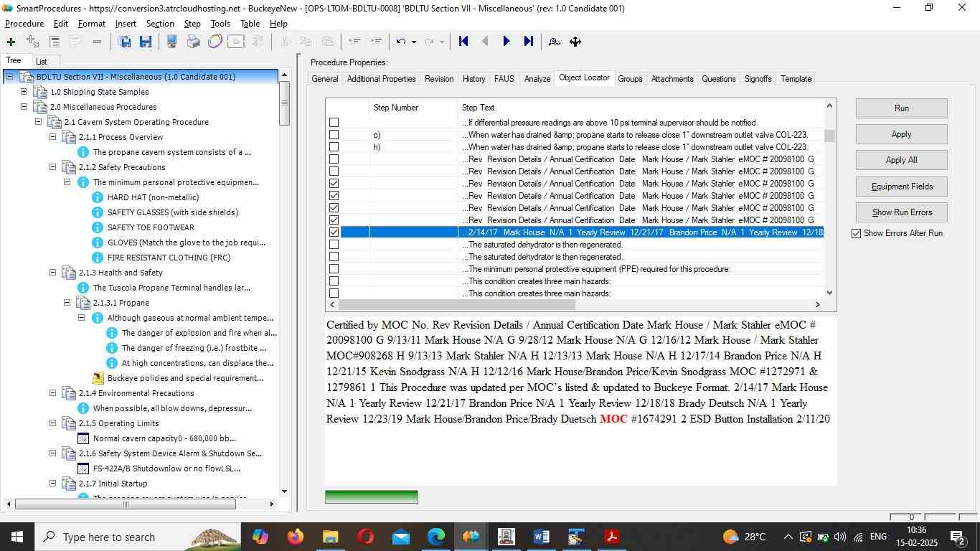Switch to the List tab
The width and height of the screenshot is (980, 551).
tap(42, 62)
